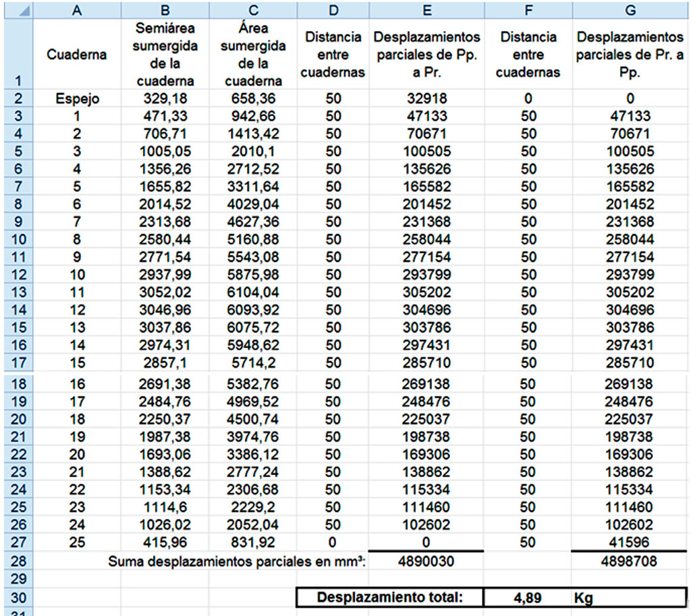Click the 4969,52 cell
Viewport: 691px width, 616px height.
pyautogui.click(x=253, y=401)
